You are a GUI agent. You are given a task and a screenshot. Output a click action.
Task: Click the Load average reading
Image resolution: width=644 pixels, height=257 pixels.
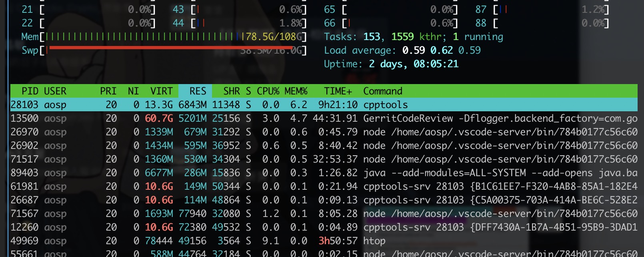[402, 50]
